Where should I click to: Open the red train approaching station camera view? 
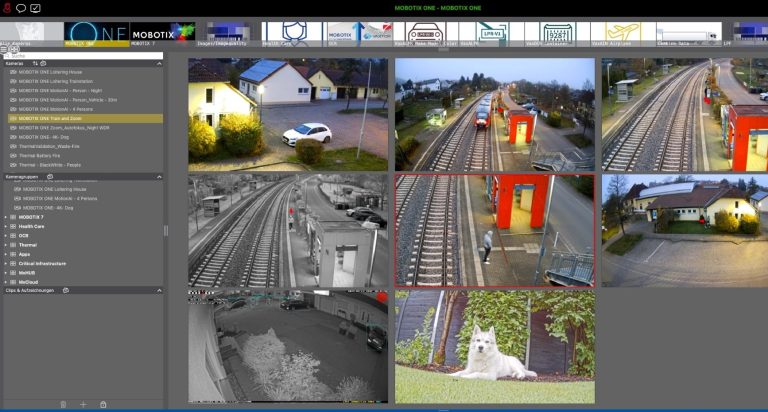495,115
